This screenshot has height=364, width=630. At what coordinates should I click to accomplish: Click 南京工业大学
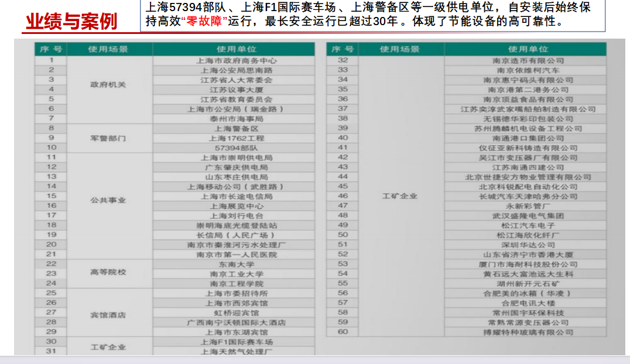pos(237,274)
